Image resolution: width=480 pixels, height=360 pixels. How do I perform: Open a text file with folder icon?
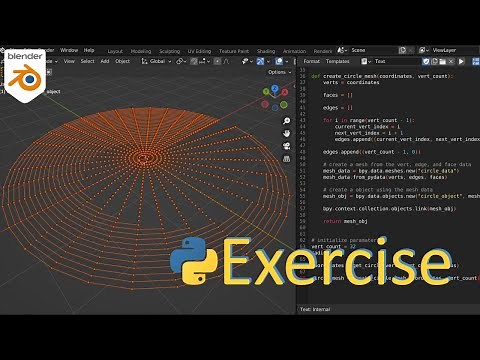point(443,61)
